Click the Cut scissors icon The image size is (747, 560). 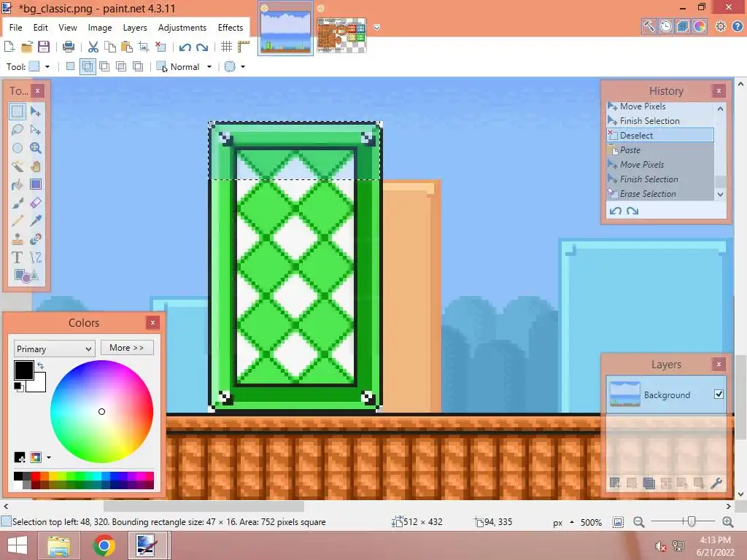click(x=93, y=47)
